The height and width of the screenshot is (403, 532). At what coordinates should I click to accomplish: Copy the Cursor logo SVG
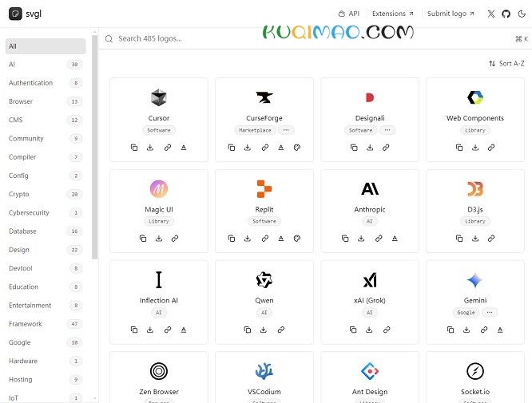pos(134,148)
